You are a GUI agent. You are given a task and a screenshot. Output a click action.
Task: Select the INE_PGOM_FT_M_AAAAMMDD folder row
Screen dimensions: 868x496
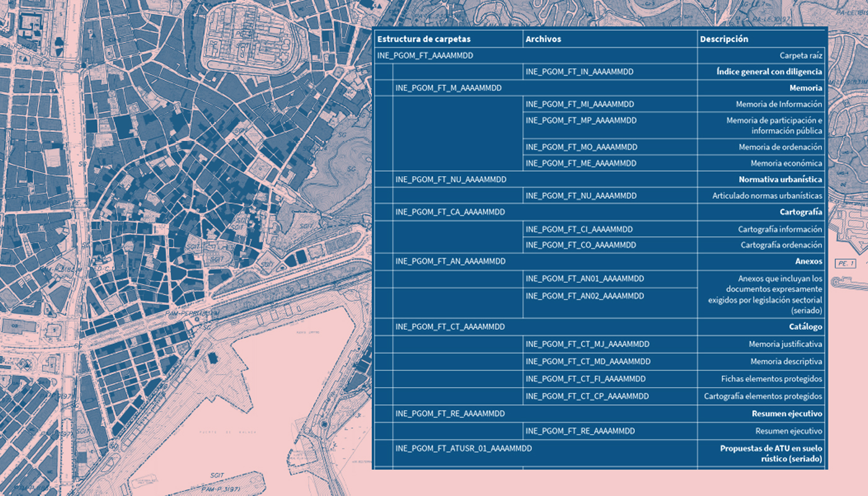tap(448, 88)
